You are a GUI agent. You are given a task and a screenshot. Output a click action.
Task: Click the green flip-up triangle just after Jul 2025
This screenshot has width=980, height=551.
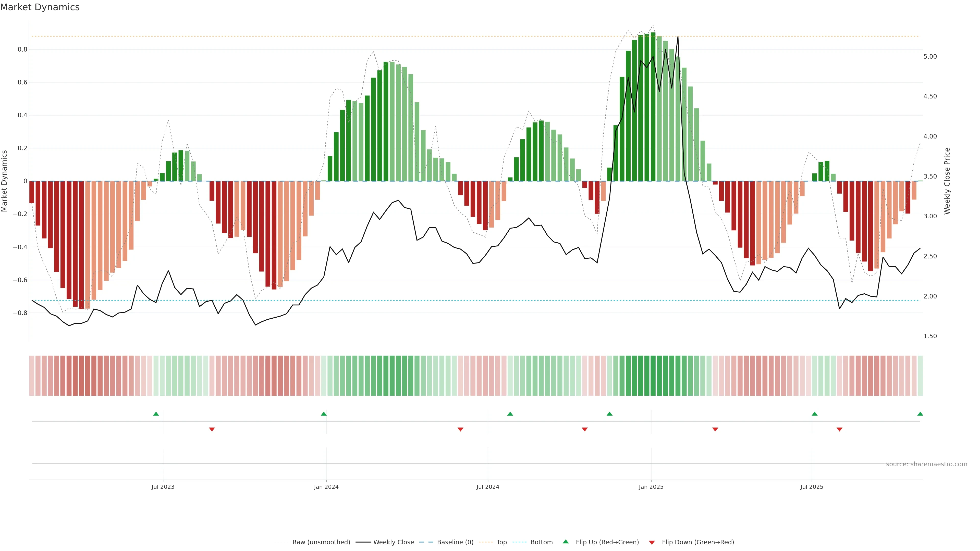click(815, 414)
